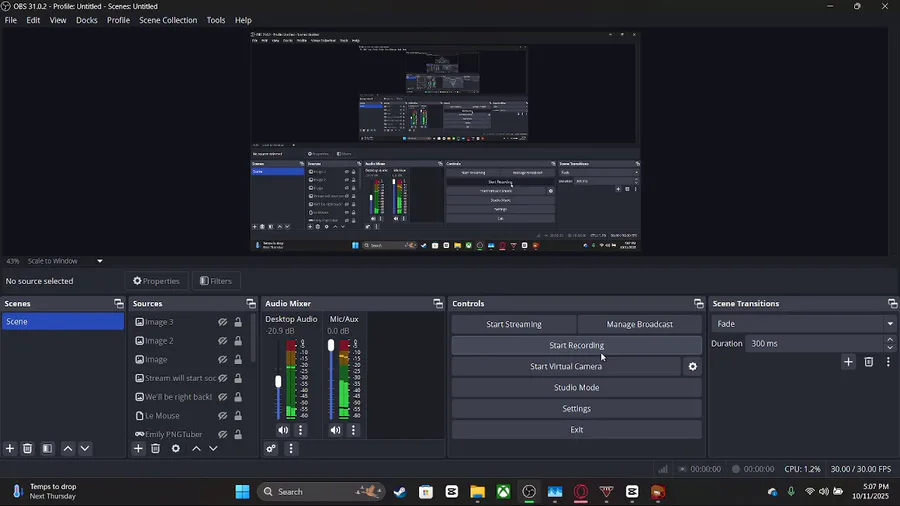
Task: Add a new scene with plus icon
Action: pyautogui.click(x=10, y=449)
